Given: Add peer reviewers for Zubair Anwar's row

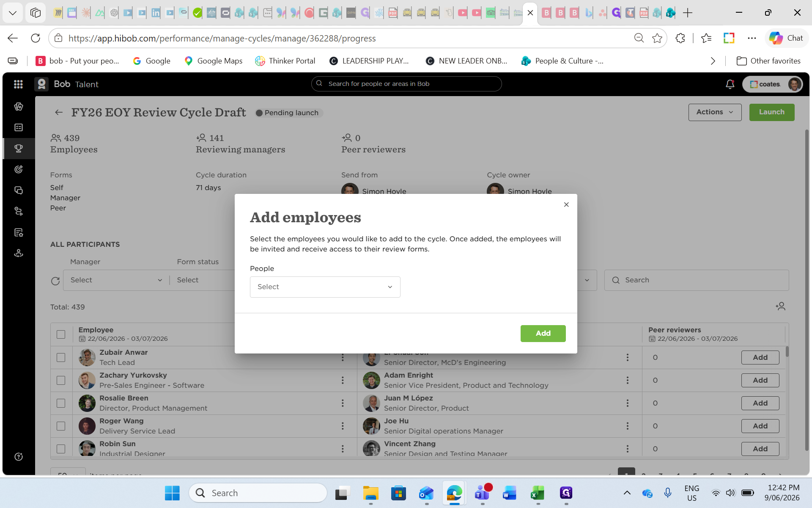Looking at the screenshot, I should [x=760, y=357].
